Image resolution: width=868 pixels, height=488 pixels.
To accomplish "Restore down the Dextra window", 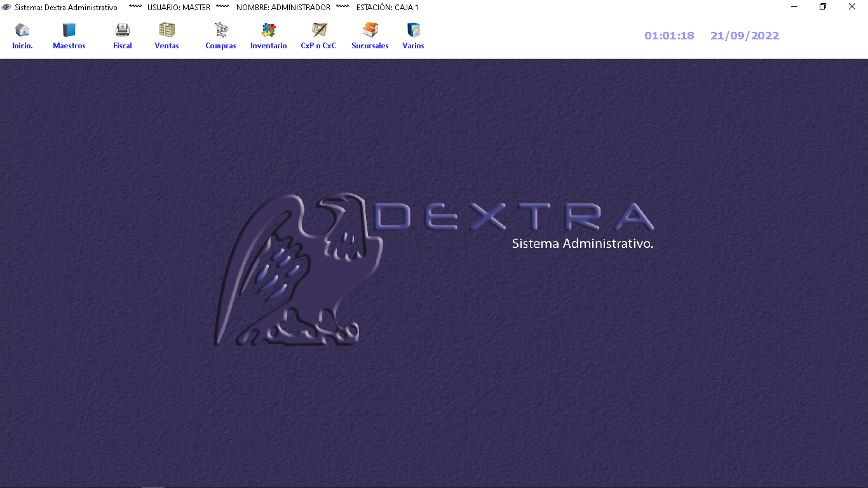I will [x=823, y=7].
